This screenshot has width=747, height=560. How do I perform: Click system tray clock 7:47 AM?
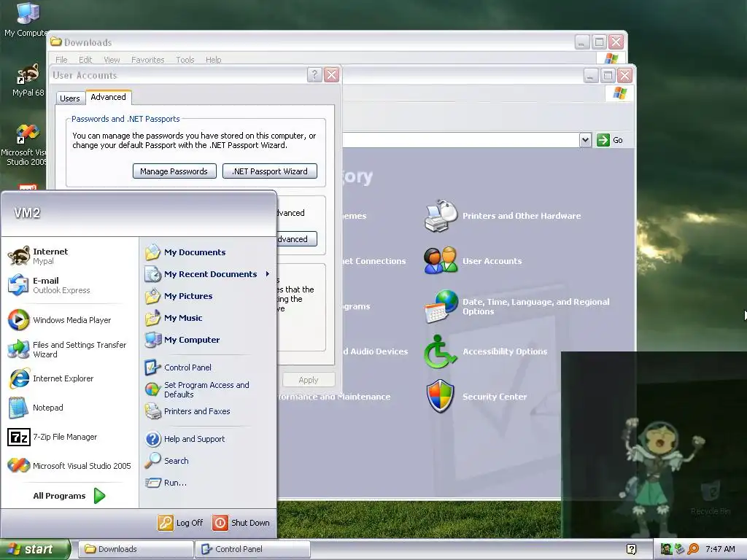tap(720, 549)
